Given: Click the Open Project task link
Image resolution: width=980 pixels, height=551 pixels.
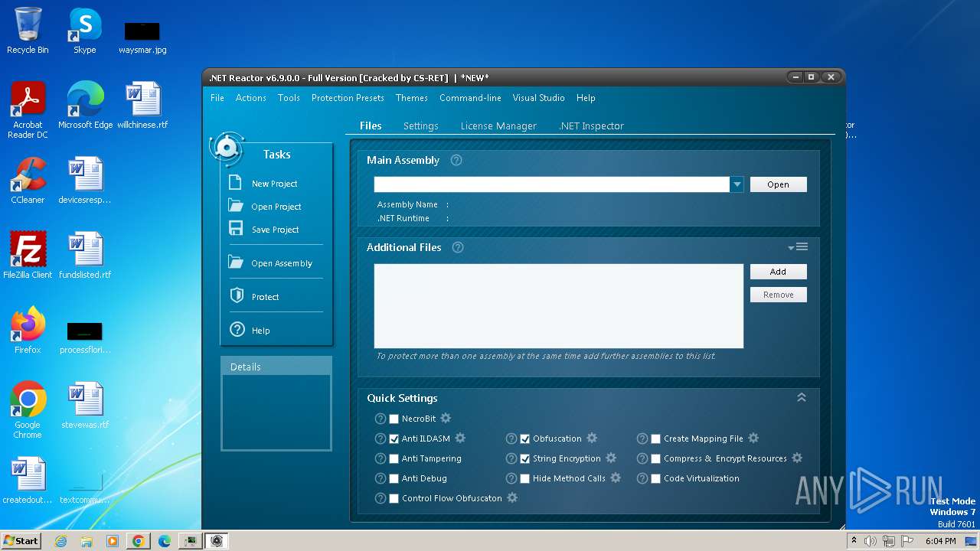Looking at the screenshot, I should coord(276,207).
